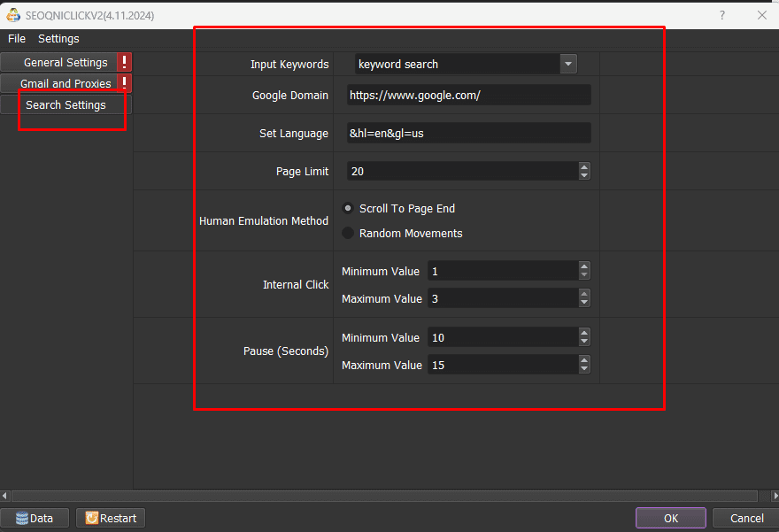Switch to Gmail and Proxies tab
Viewport: 779px width, 532px height.
(x=66, y=83)
